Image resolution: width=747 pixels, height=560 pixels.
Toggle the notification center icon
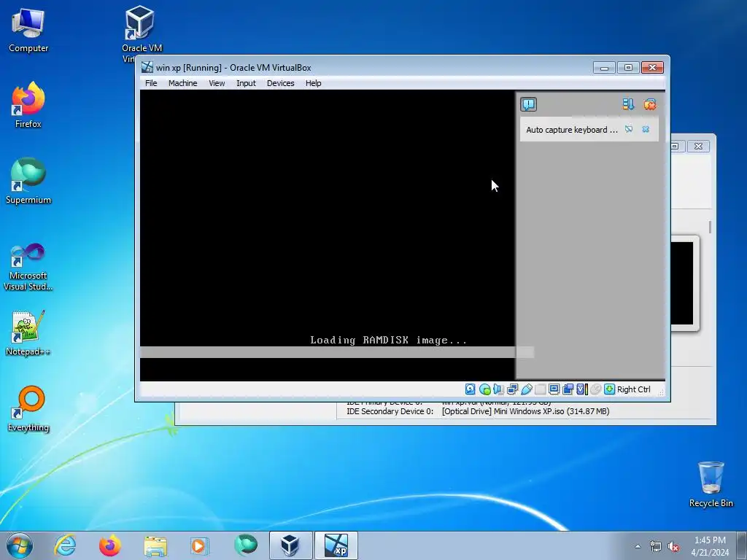[x=528, y=104]
